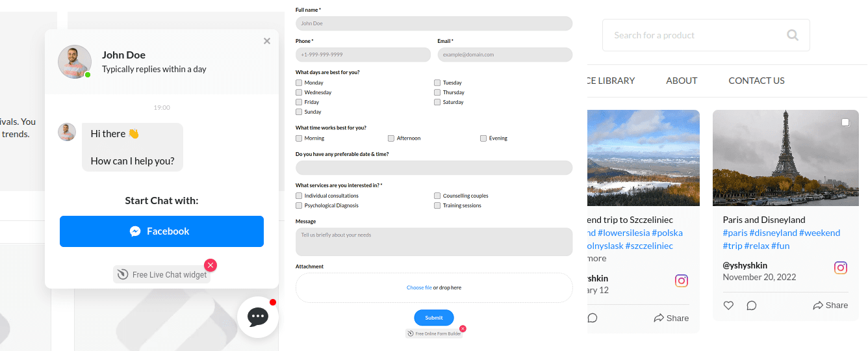Click the Choose file link
This screenshot has width=868, height=351.
pos(419,287)
